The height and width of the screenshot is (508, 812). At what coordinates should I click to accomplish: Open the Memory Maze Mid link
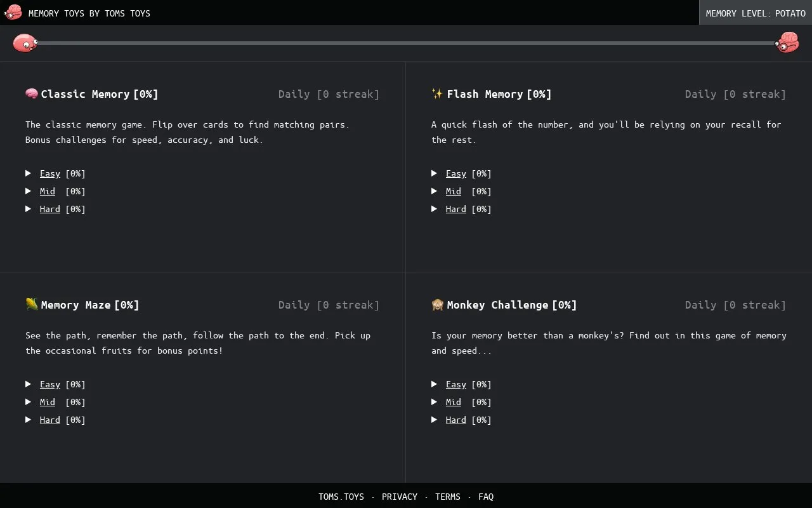click(48, 402)
